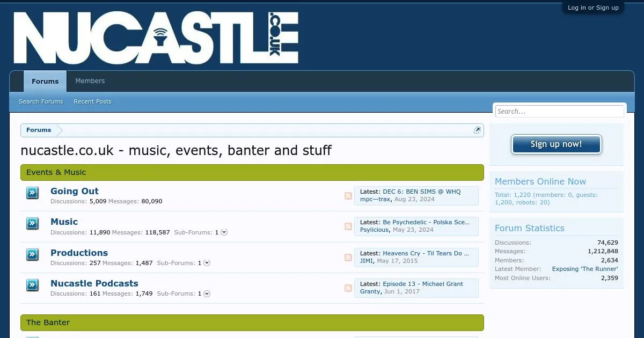
Task: Open user profile JIMI
Action: [367, 261]
